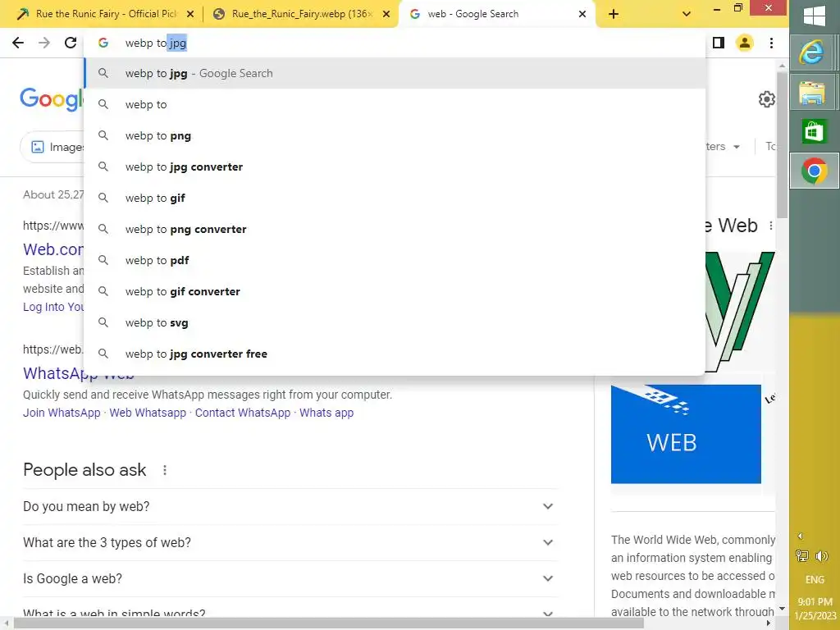
Task: Go back to previous page
Action: tap(18, 43)
